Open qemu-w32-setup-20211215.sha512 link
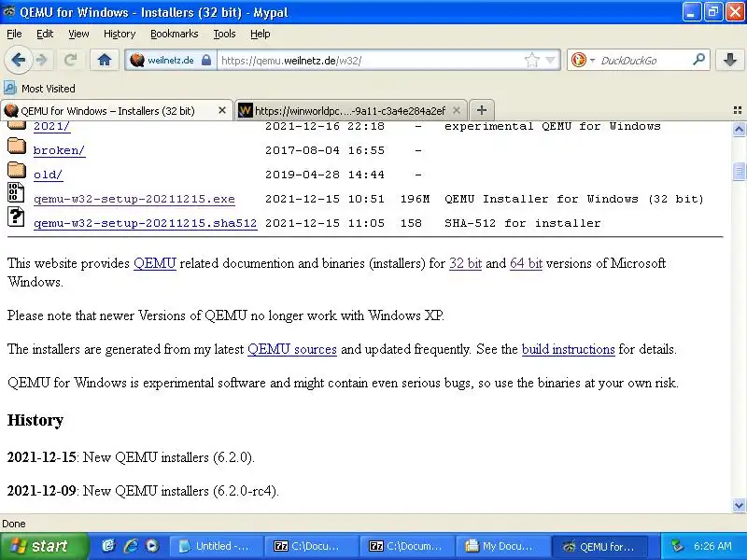 pos(146,223)
